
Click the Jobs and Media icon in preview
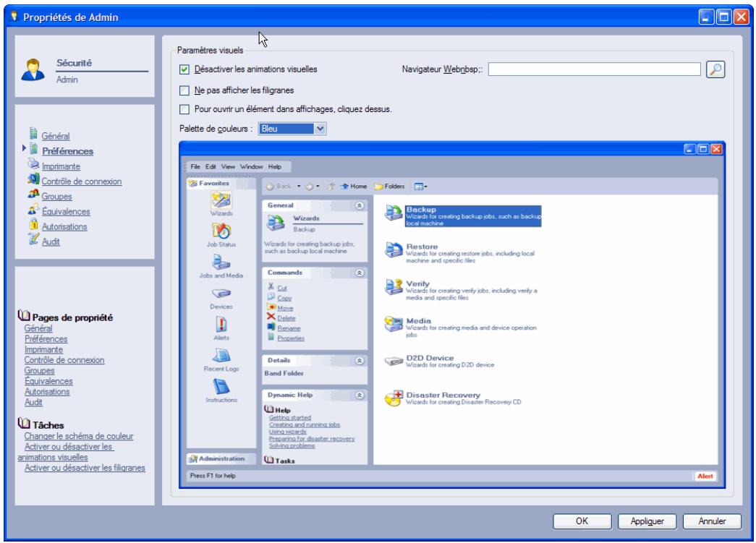click(221, 262)
